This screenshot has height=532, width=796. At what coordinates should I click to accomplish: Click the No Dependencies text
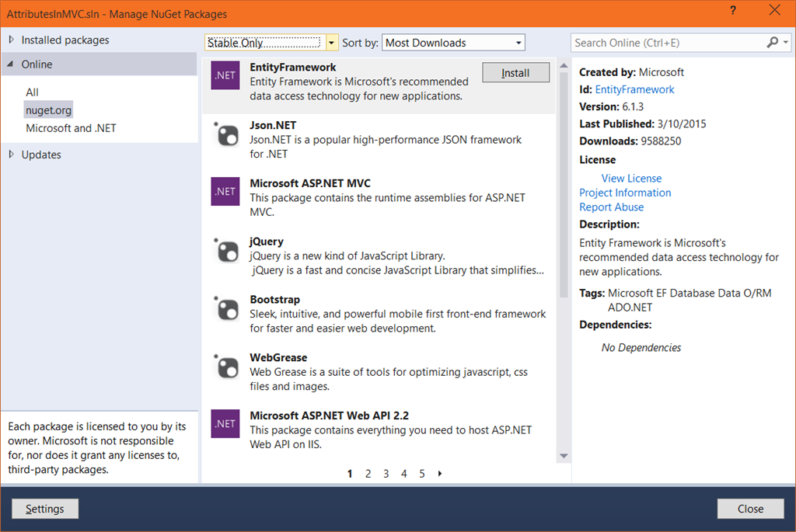point(641,347)
